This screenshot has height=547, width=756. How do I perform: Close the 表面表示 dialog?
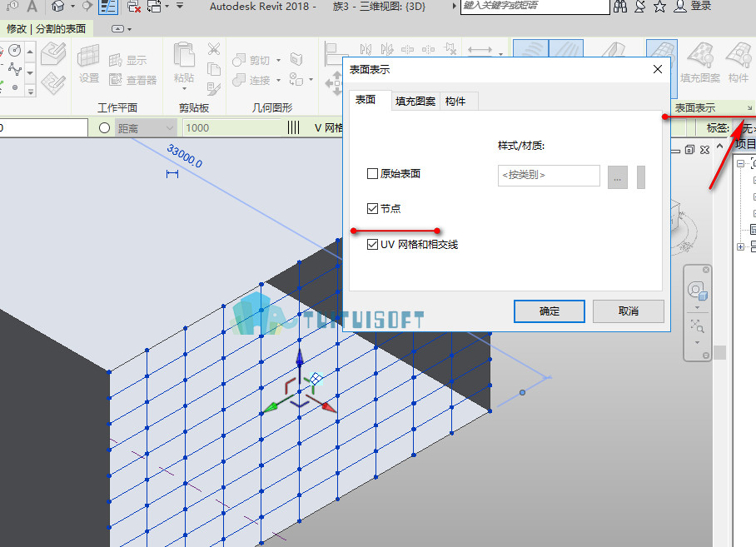coord(658,69)
